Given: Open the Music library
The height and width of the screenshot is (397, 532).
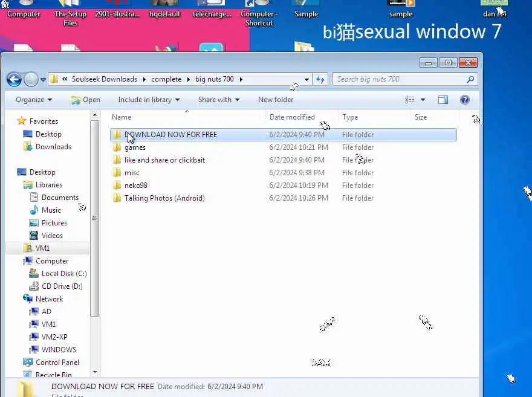Looking at the screenshot, I should tap(51, 210).
